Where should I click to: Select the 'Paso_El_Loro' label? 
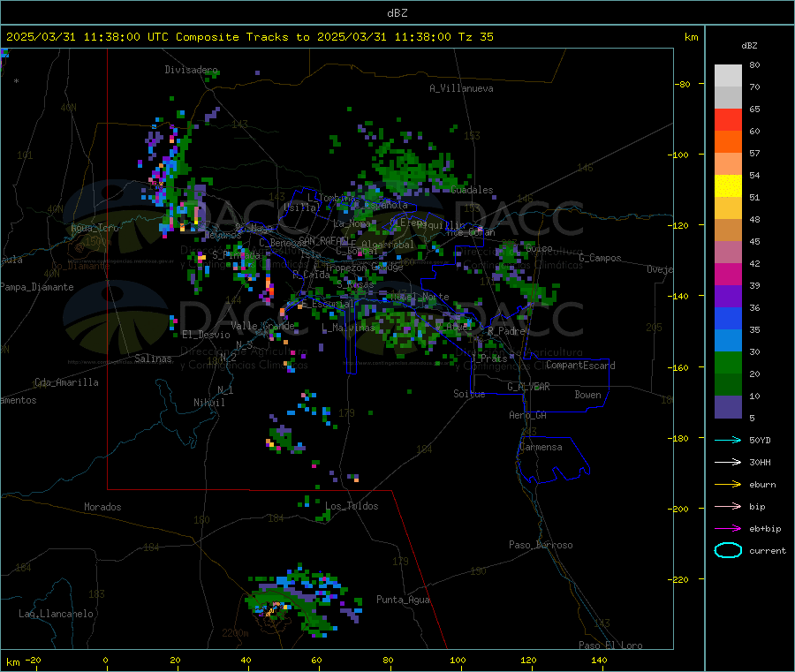tap(610, 646)
